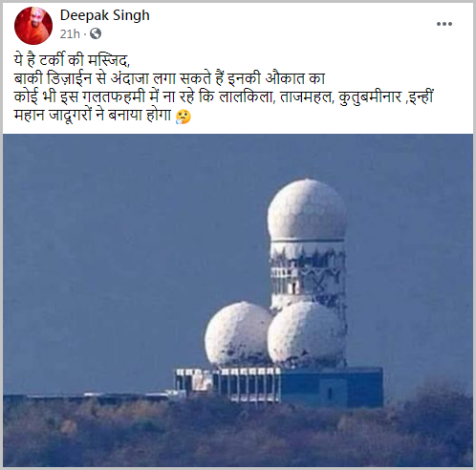Viewport: 476px width, 470px height.
Task: Select the first line 'ये है टर्की की मस्जिद'
Action: point(72,60)
